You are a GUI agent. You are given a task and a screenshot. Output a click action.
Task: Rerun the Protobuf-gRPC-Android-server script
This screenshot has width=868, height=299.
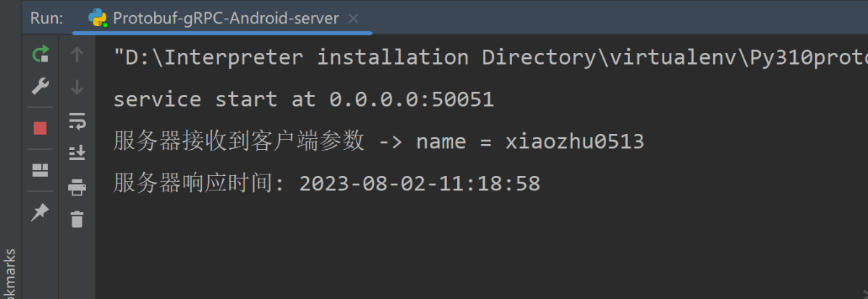pyautogui.click(x=41, y=54)
